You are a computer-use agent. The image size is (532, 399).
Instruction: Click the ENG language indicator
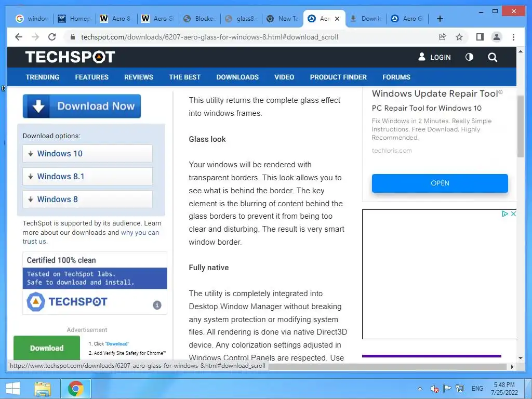[x=477, y=389]
